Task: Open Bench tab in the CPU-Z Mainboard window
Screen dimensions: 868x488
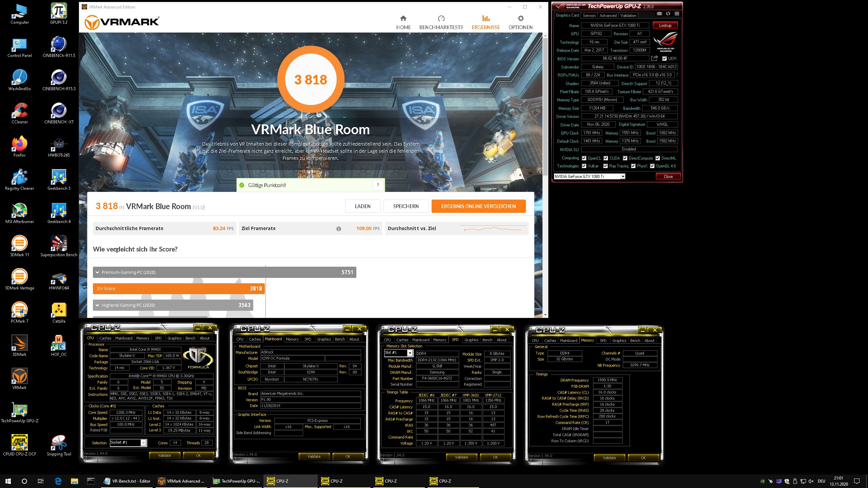Action: 340,339
